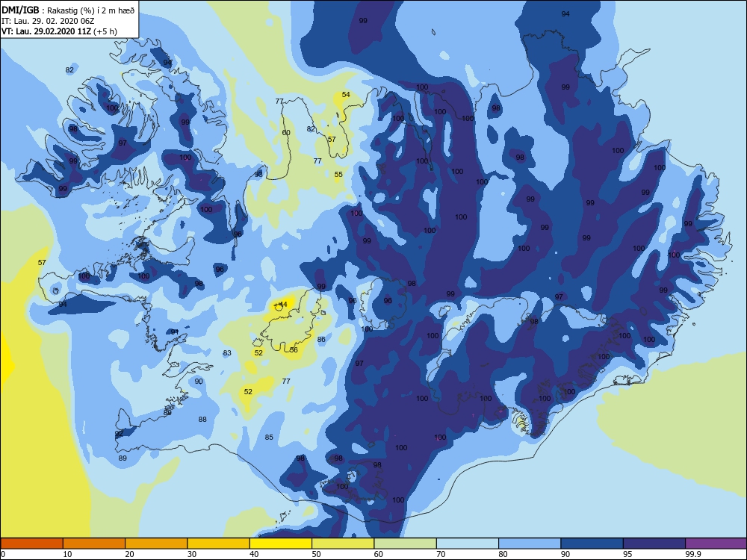Click the 'VT: Lau. 29.02.2020 11Z (+5 h)' line

click(59, 31)
